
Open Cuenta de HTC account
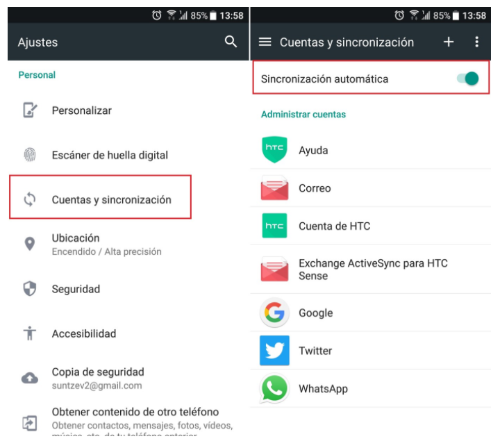coord(371,226)
